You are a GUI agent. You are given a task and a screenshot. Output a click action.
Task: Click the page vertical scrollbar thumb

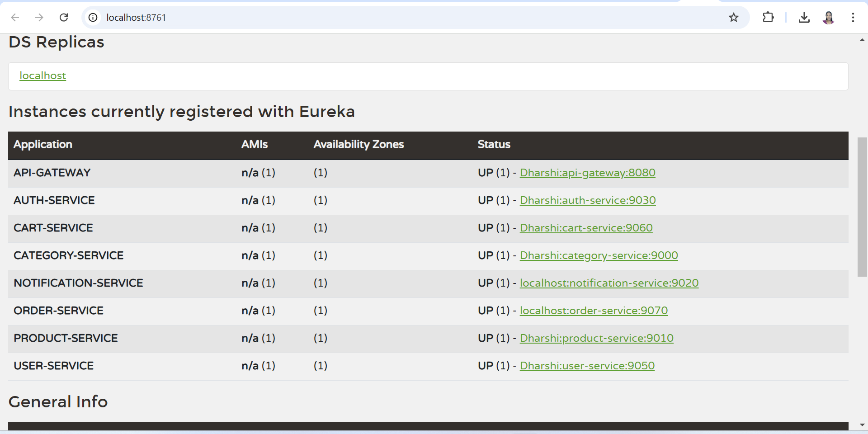coord(862,207)
